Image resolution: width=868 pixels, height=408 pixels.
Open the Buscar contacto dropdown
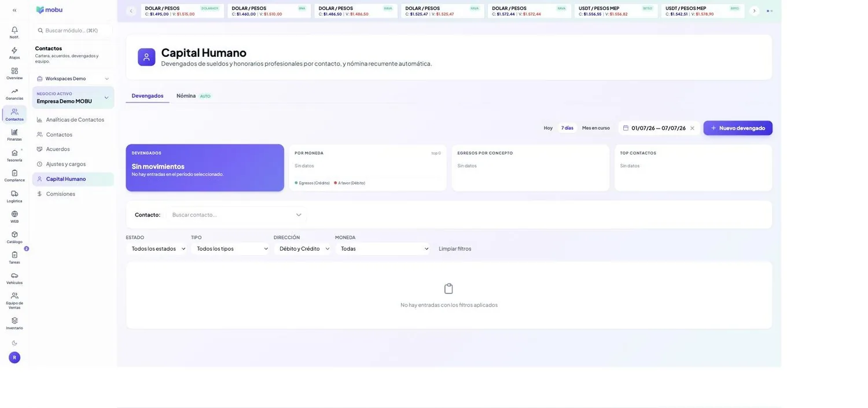[x=237, y=215]
